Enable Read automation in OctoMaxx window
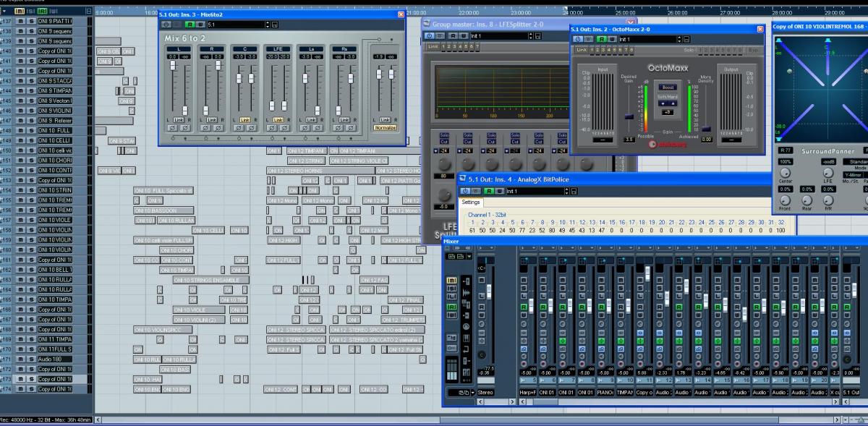The image size is (868, 426). [x=602, y=39]
